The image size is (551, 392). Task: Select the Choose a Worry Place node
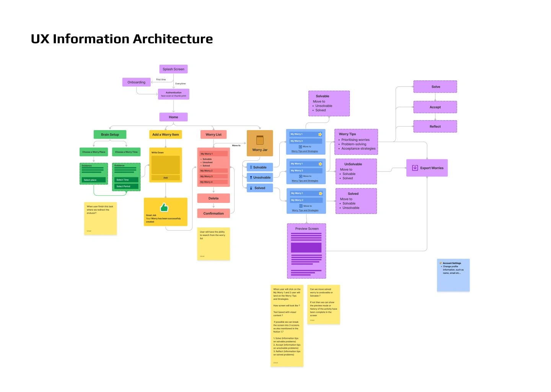[x=94, y=152]
